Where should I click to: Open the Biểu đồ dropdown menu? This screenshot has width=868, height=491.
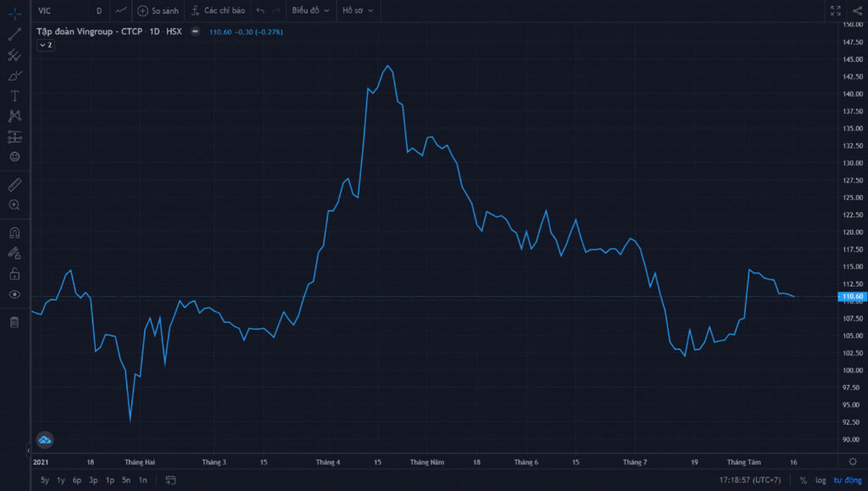coord(310,10)
